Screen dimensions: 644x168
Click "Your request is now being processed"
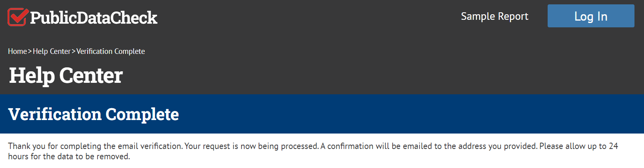pos(251,146)
